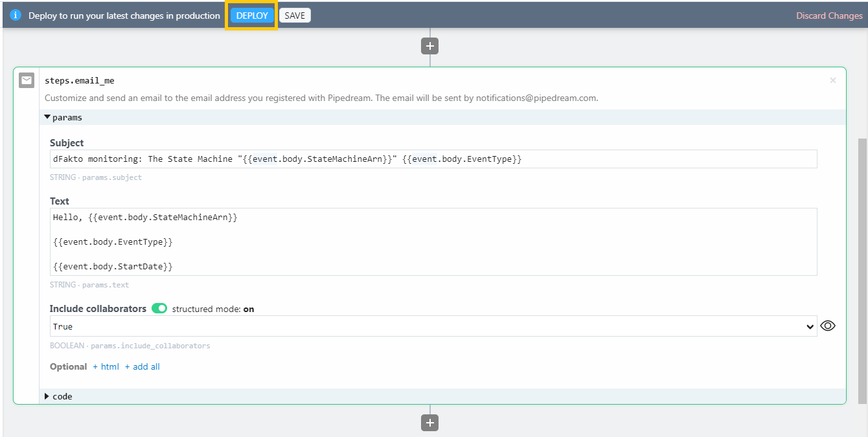Click the envelope icon of the email step
The image size is (868, 437).
27,80
